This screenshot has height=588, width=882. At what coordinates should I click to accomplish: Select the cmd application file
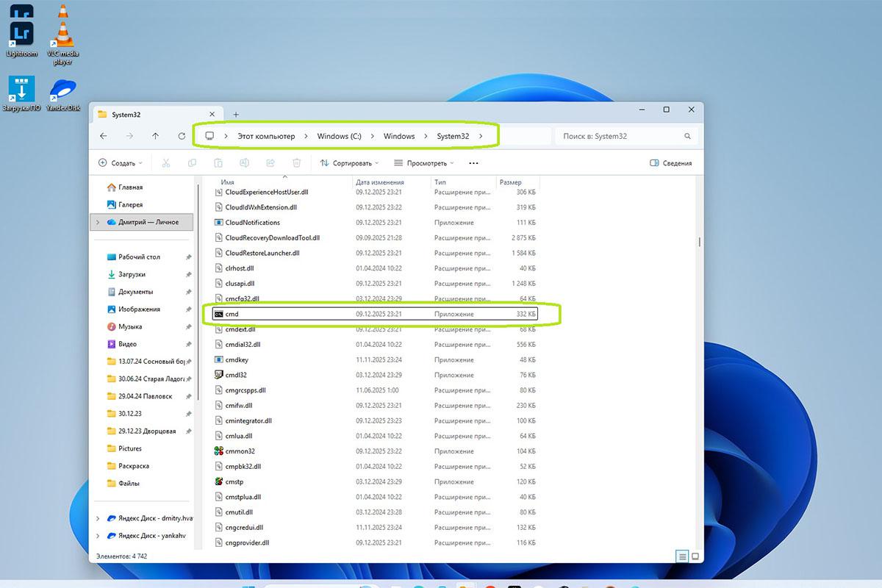232,315
